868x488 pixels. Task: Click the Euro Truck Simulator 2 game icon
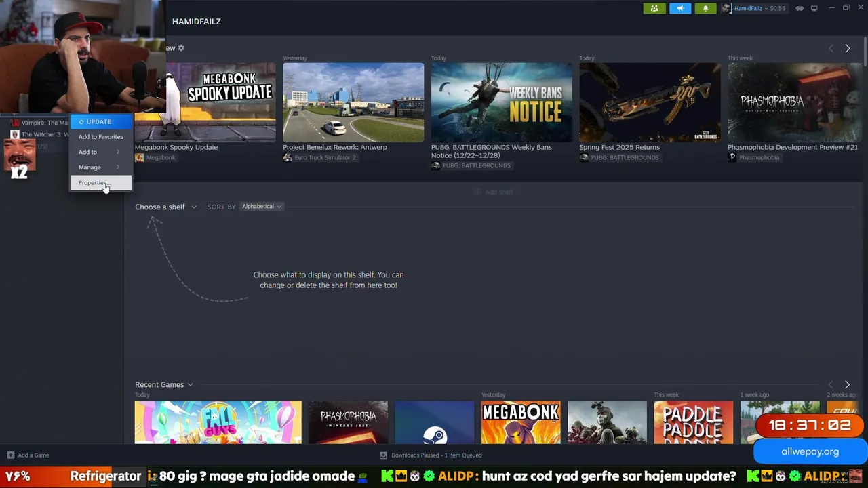click(288, 157)
